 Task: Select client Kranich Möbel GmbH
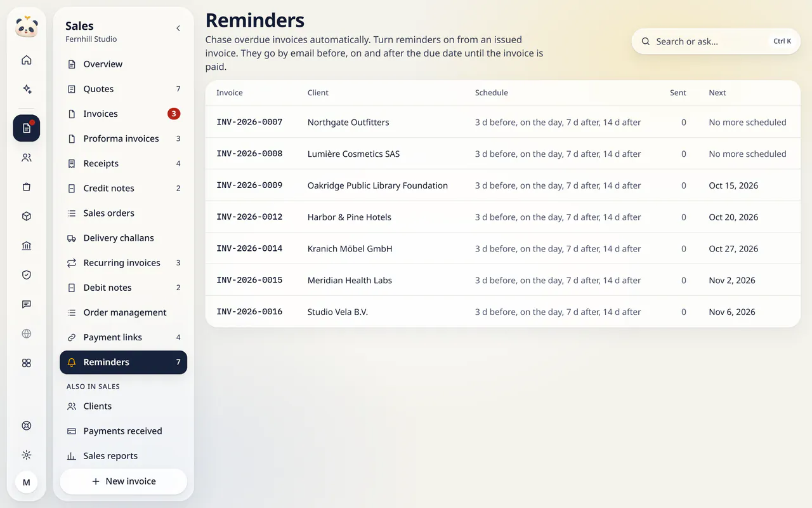pos(350,249)
